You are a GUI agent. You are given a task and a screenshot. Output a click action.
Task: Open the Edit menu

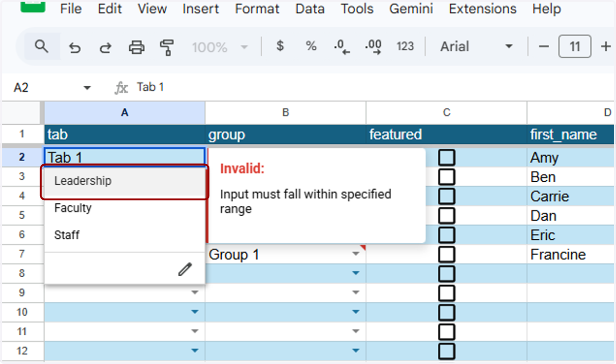(x=110, y=9)
